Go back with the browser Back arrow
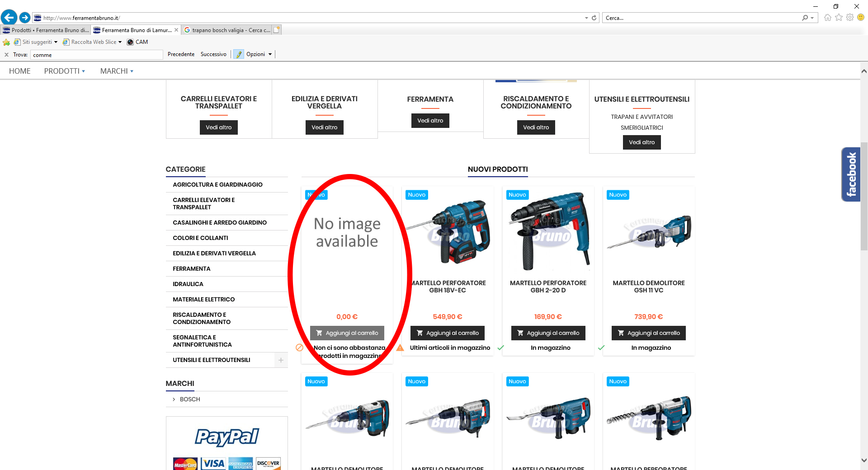The width and height of the screenshot is (868, 470). [x=9, y=18]
